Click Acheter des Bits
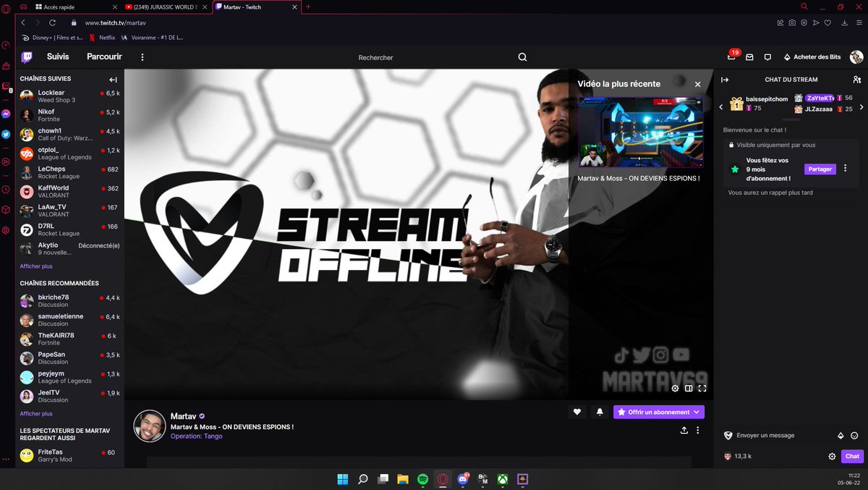 (812, 57)
